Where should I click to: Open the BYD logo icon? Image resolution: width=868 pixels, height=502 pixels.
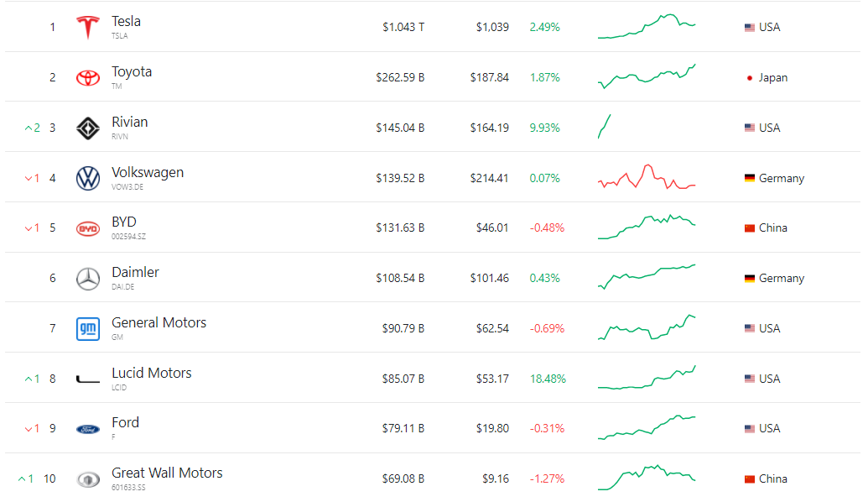tap(87, 228)
